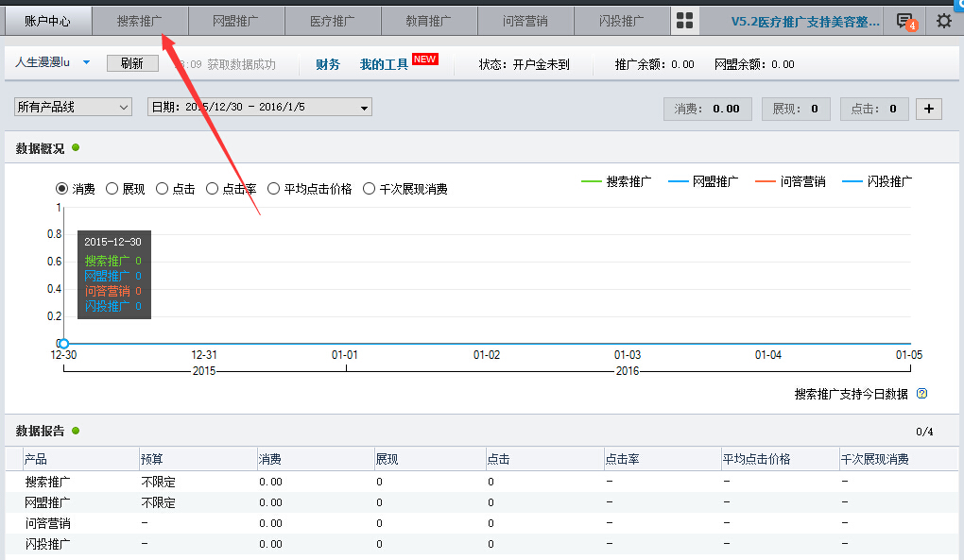Toggle the green 搜索推广 legend line
Screen dimensions: 964x560
(x=616, y=181)
